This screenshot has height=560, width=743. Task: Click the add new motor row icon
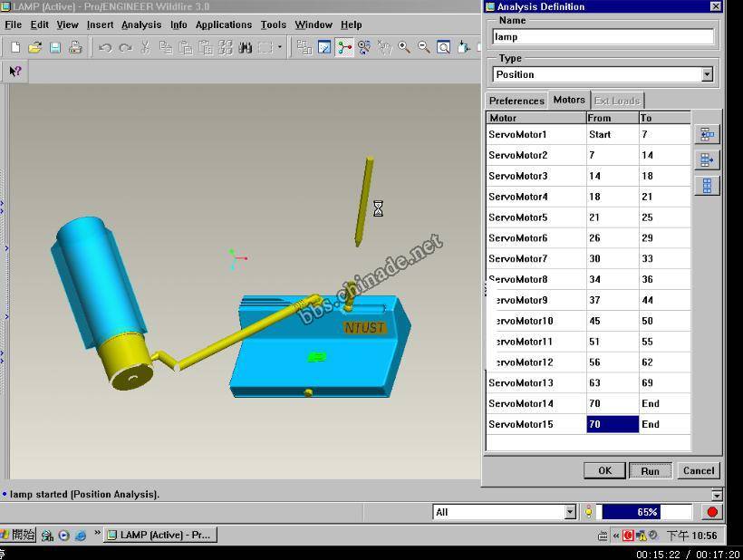[x=707, y=134]
